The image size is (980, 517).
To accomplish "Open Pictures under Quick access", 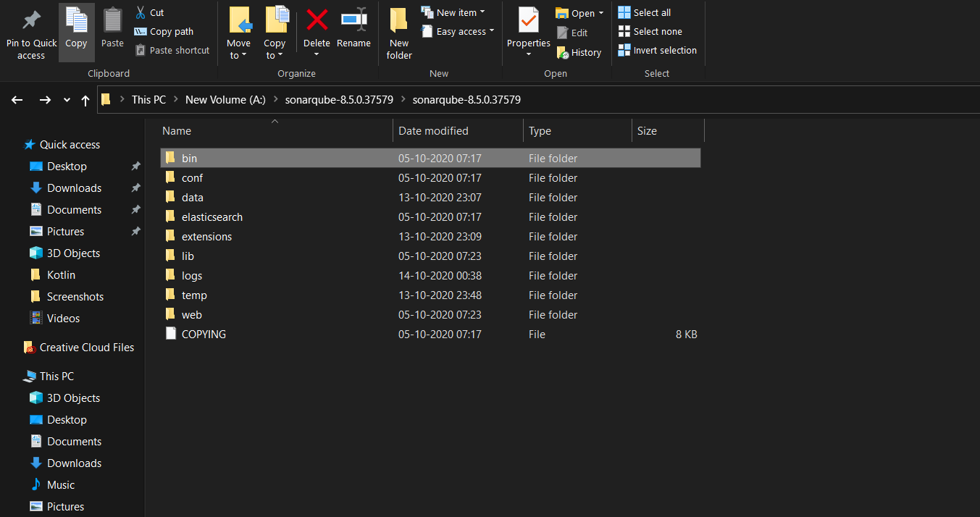I will [56, 232].
